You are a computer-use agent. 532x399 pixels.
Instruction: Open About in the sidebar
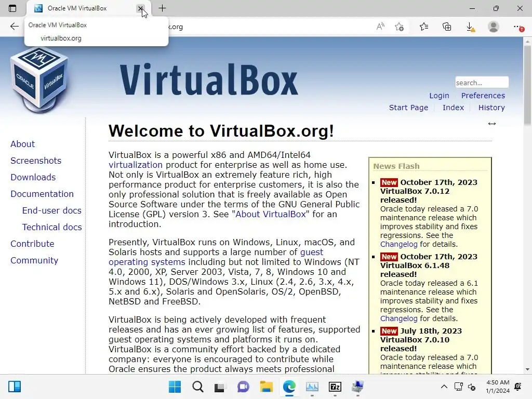(22, 144)
